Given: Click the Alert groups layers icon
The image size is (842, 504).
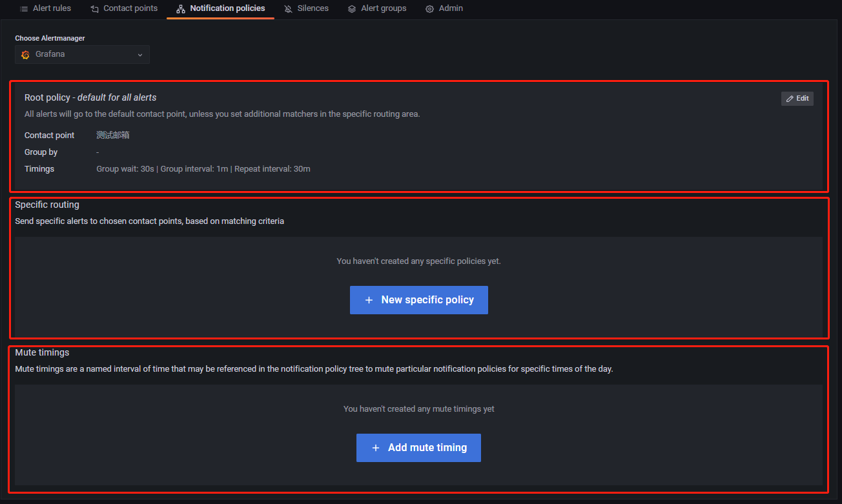Looking at the screenshot, I should pyautogui.click(x=352, y=9).
